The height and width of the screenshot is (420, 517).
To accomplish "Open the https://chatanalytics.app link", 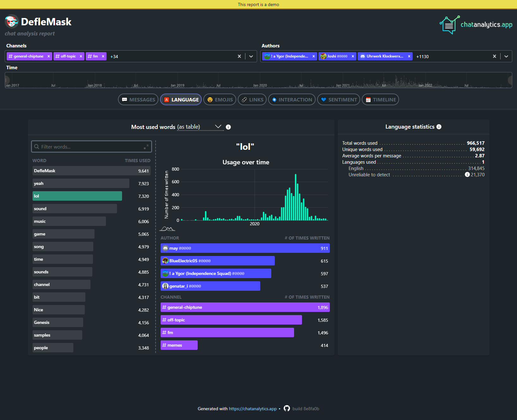I will click(x=253, y=408).
